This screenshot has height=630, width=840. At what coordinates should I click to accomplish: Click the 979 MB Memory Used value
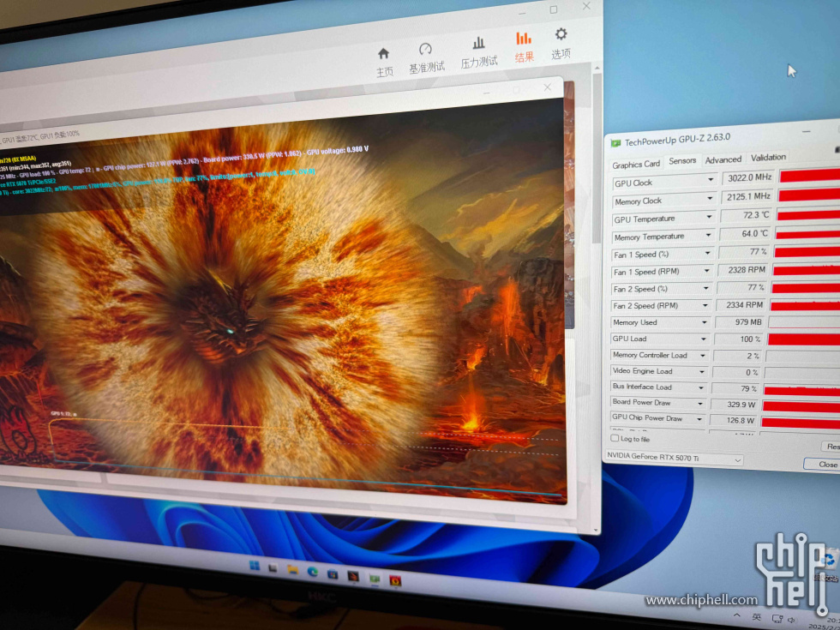click(x=740, y=322)
